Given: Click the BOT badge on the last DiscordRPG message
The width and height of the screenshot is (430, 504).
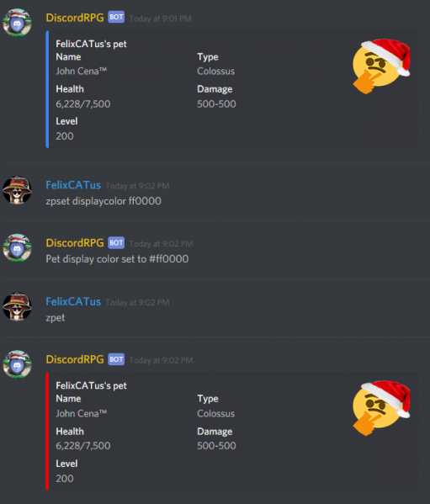Looking at the screenshot, I should (x=116, y=359).
